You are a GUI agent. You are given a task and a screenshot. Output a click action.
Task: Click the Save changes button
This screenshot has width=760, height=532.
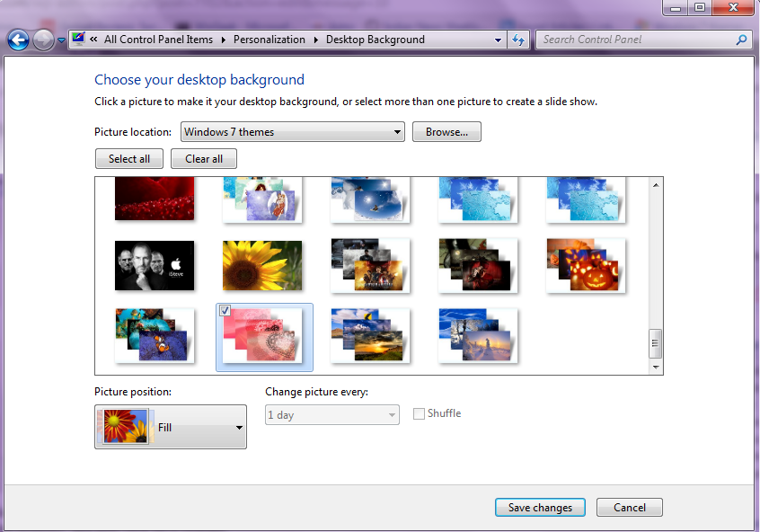click(540, 507)
